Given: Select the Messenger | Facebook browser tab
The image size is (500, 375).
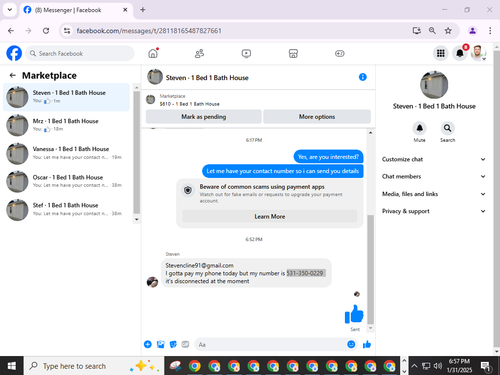Looking at the screenshot, I should [76, 10].
